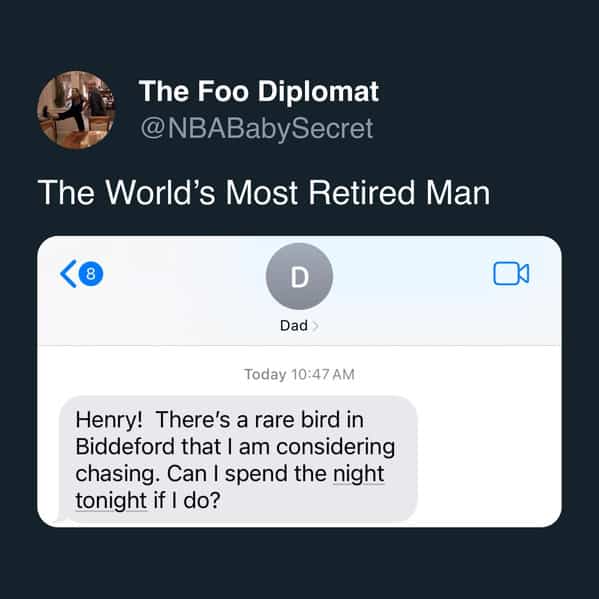This screenshot has width=599, height=599.
Task: Open The Foo Diplomat's profile picture
Action: coord(76,110)
